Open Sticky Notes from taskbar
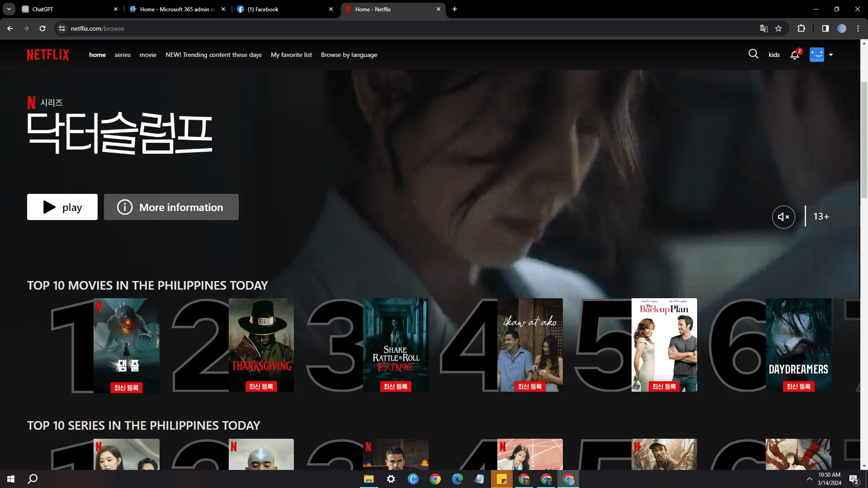 pyautogui.click(x=502, y=479)
